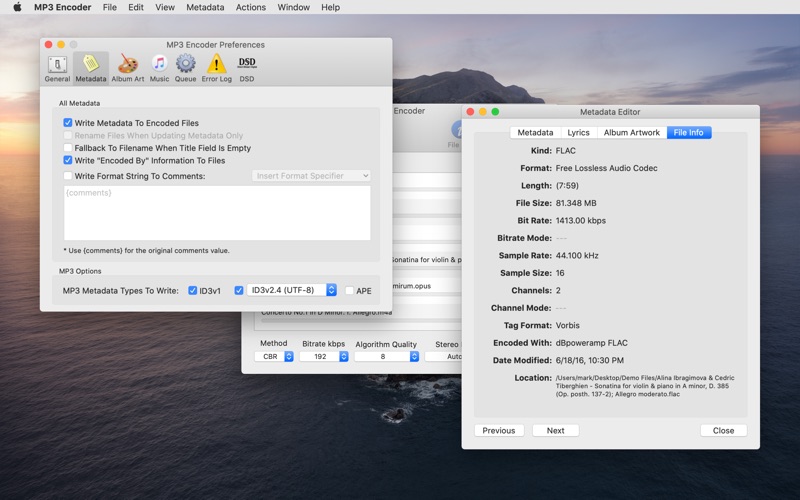Image resolution: width=800 pixels, height=500 pixels.
Task: Open the Algorithm Quality 8 dropdown
Action: [x=387, y=356]
